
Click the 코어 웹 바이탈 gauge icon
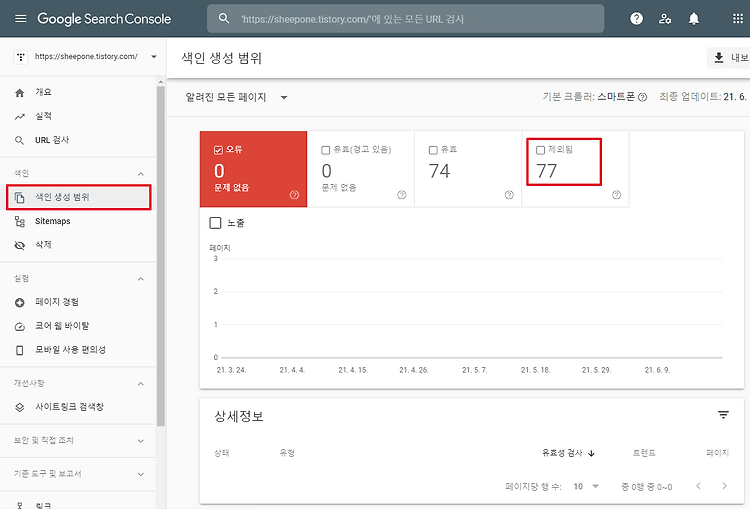click(20, 326)
